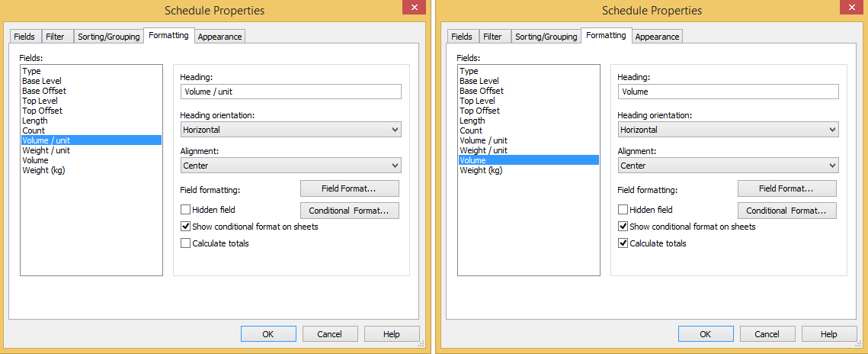Screen dimensions: 868x354
Task: Uncheck Calculate totals in right dialog
Action: tap(623, 243)
